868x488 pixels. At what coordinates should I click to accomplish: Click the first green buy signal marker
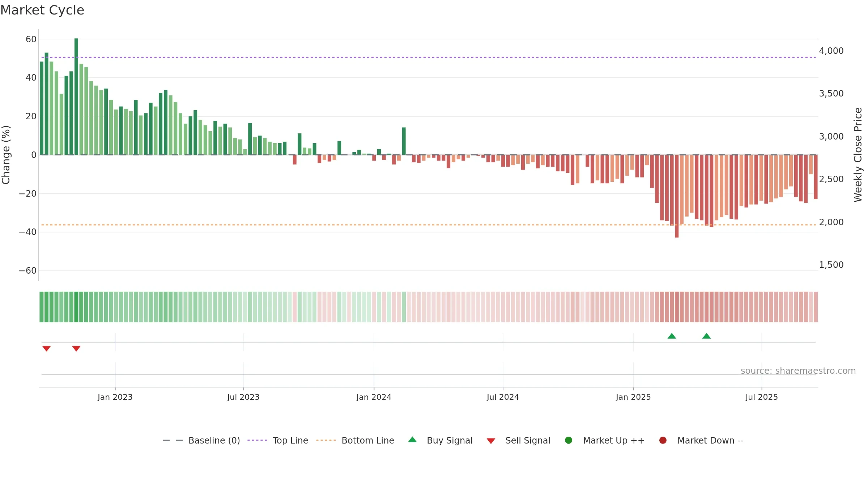pos(672,336)
